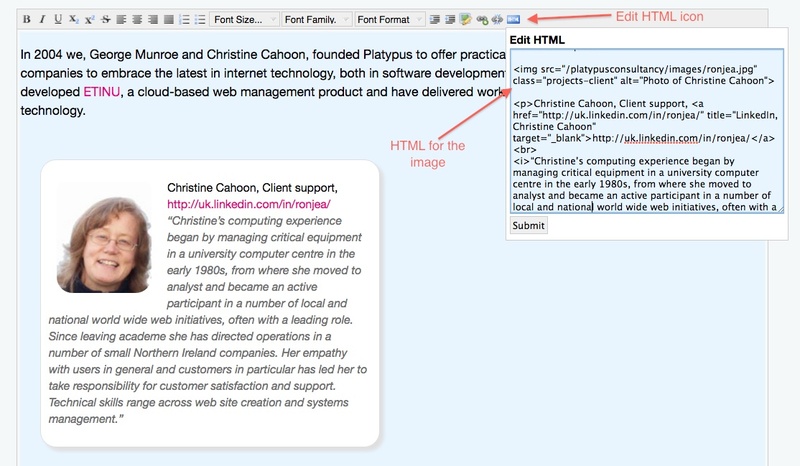The height and width of the screenshot is (466, 800).
Task: Toggle bold formatting in the toolbar
Action: click(27, 19)
